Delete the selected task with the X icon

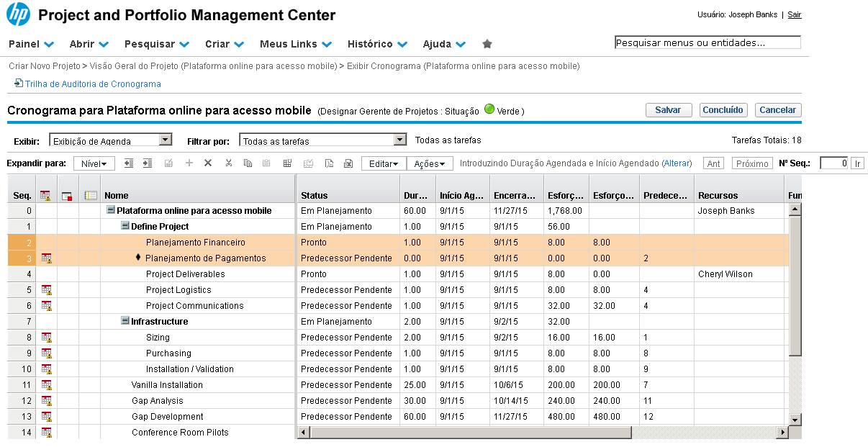(x=208, y=163)
